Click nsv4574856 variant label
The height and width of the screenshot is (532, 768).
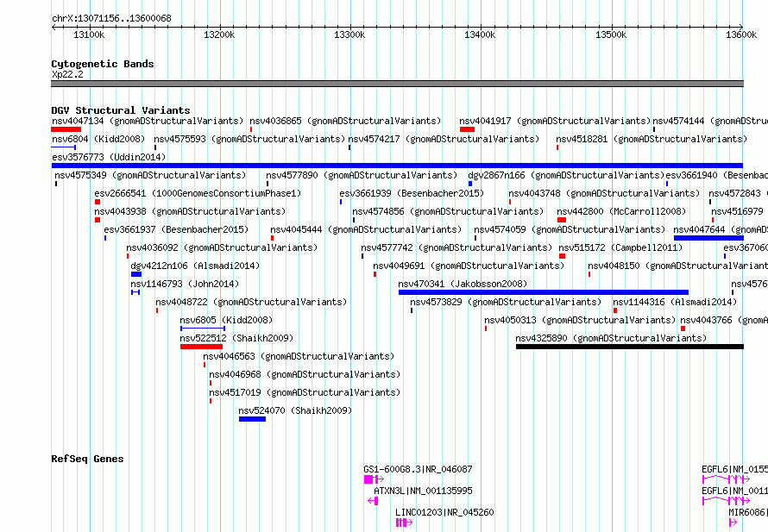click(x=448, y=211)
